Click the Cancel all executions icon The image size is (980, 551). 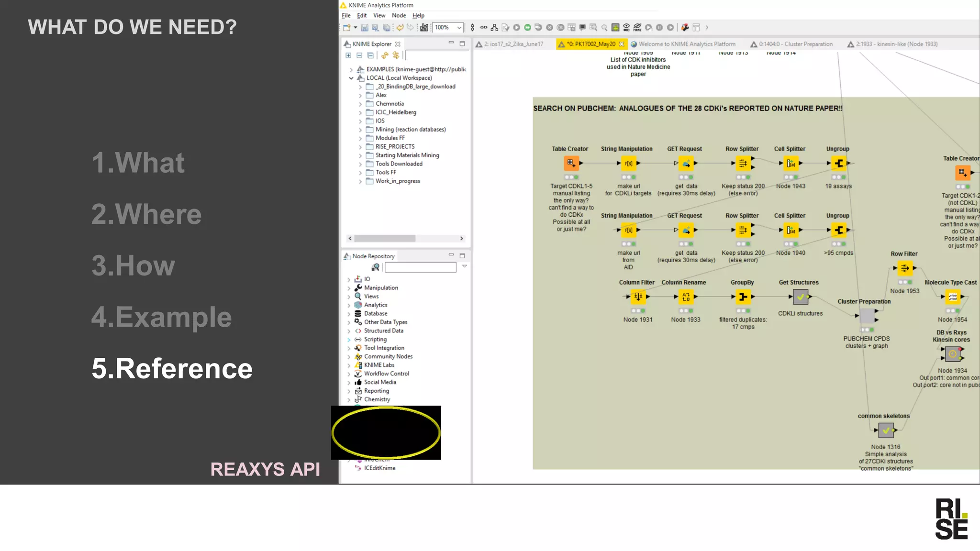coord(560,28)
